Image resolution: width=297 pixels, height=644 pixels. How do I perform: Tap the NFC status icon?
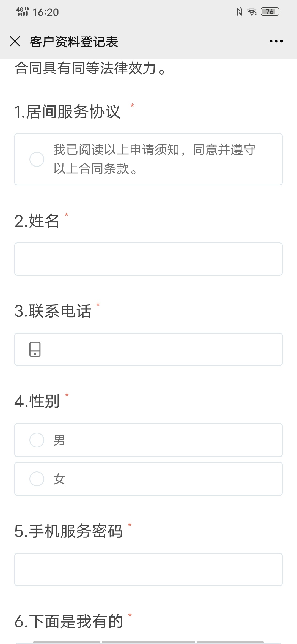tap(239, 12)
